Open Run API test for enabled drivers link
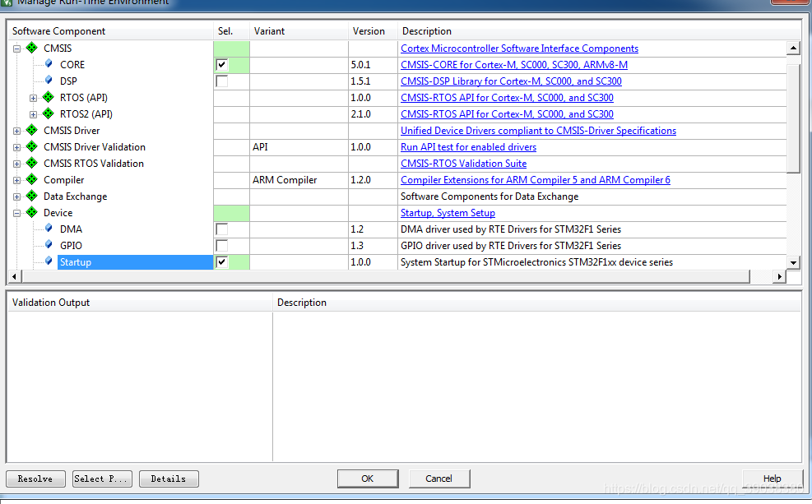Image resolution: width=812 pixels, height=504 pixels. (x=469, y=147)
